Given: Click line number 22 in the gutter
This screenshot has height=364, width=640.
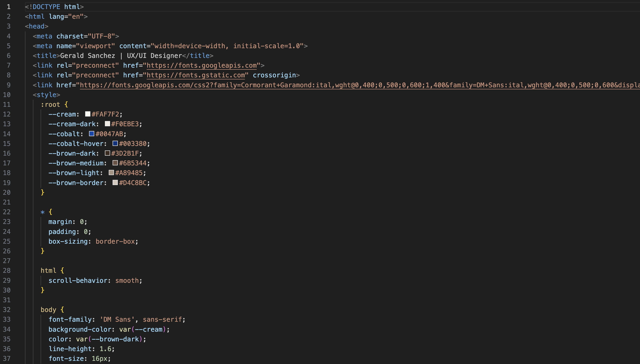Looking at the screenshot, I should (7, 212).
